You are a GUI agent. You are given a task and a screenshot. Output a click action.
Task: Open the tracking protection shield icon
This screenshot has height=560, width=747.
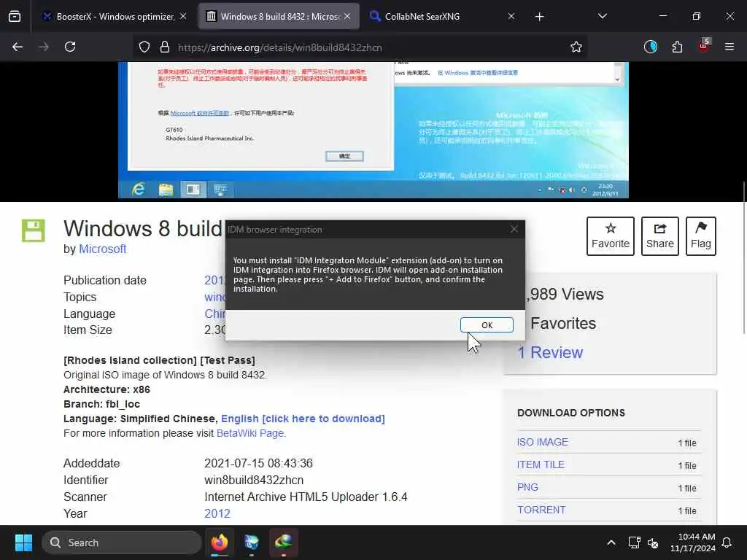click(x=144, y=47)
